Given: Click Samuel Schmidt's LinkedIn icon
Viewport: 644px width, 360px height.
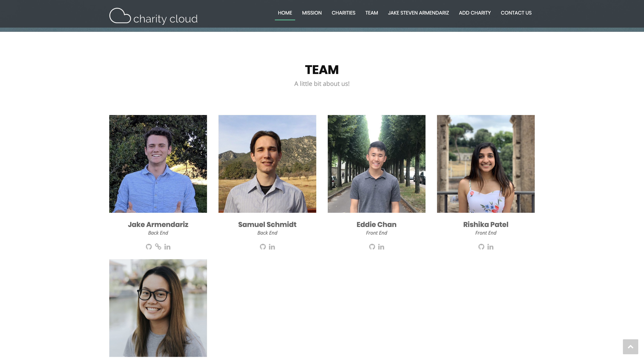Looking at the screenshot, I should 272,247.
